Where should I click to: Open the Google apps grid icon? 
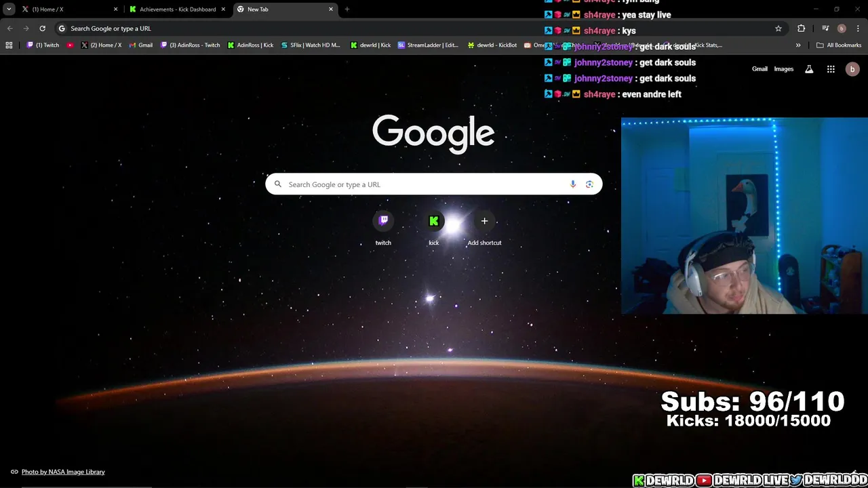click(831, 69)
